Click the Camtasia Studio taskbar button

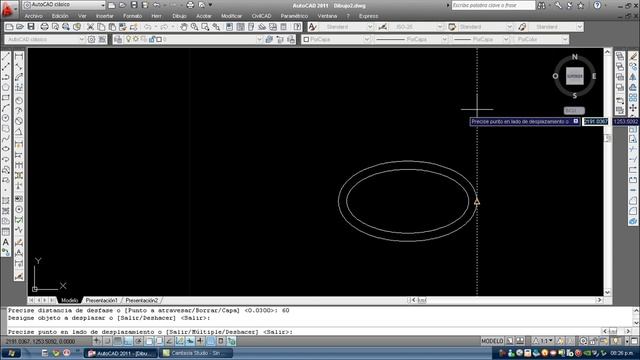point(197,353)
